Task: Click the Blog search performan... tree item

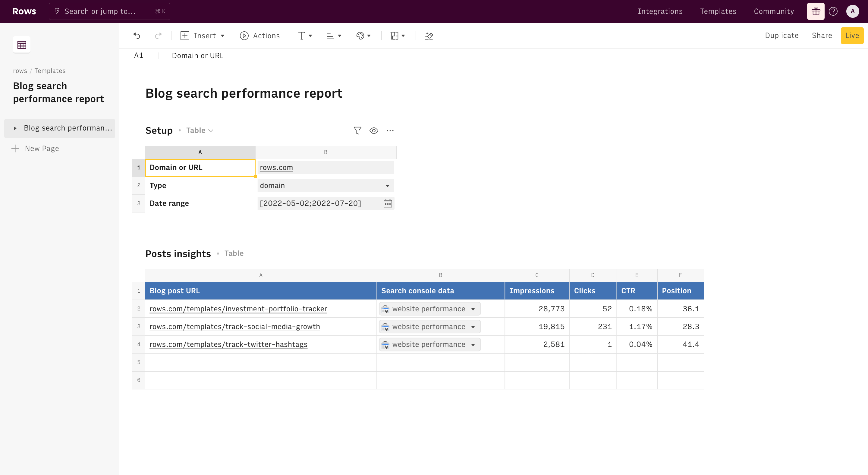Action: (x=68, y=128)
